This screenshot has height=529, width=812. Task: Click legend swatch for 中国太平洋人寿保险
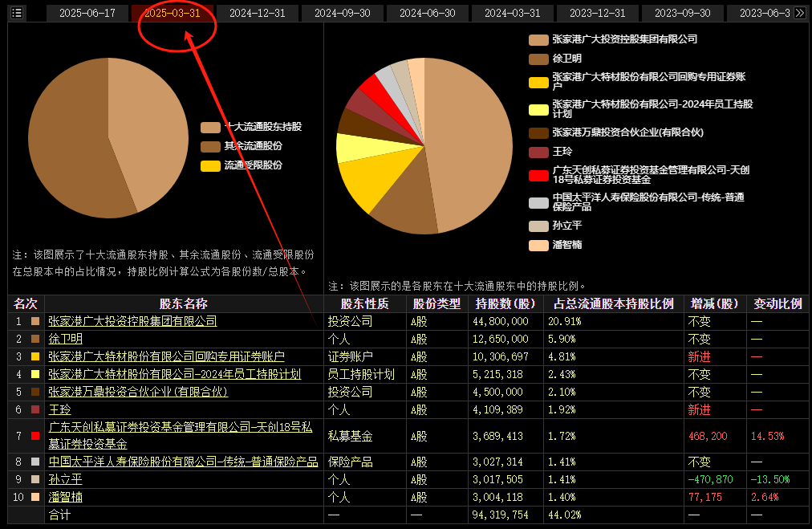[538, 202]
